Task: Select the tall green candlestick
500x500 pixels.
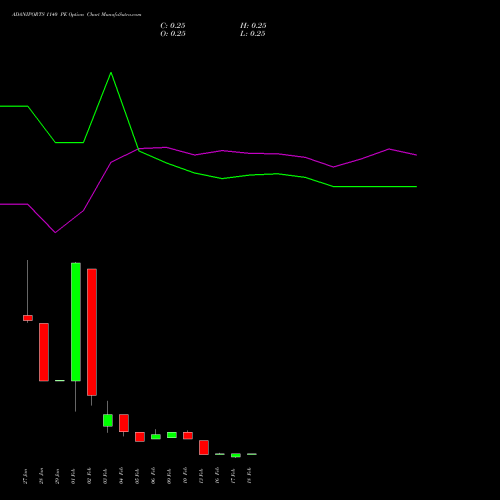Action: point(76,322)
